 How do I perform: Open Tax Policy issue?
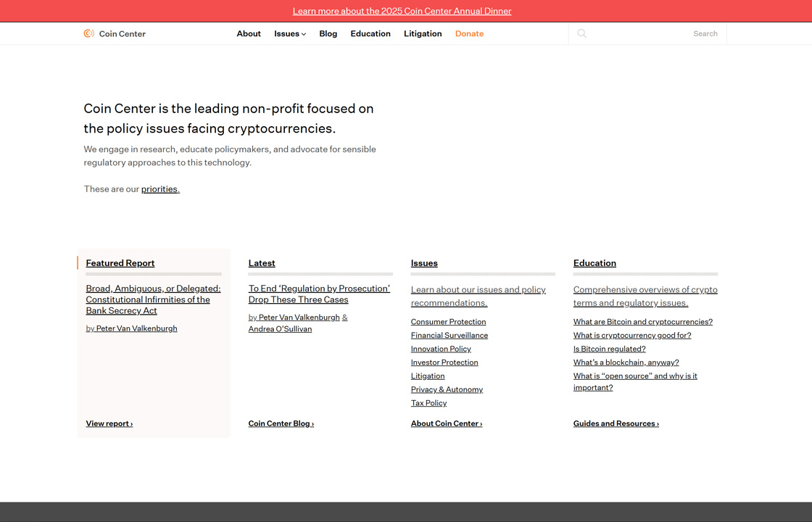click(428, 403)
